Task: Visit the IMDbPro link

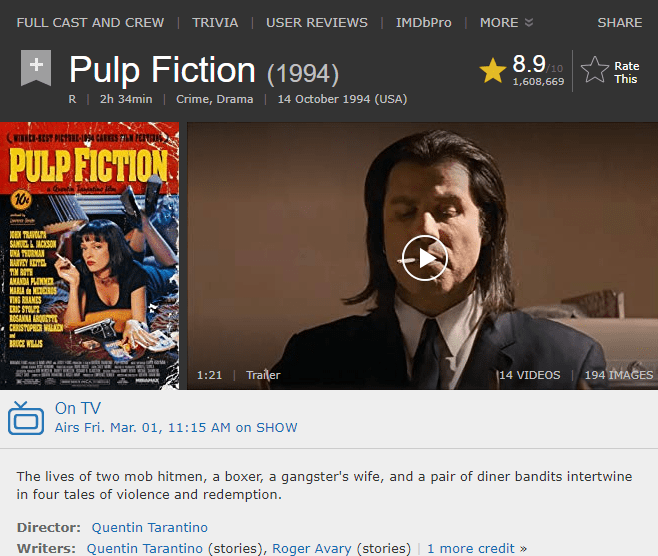Action: (423, 22)
